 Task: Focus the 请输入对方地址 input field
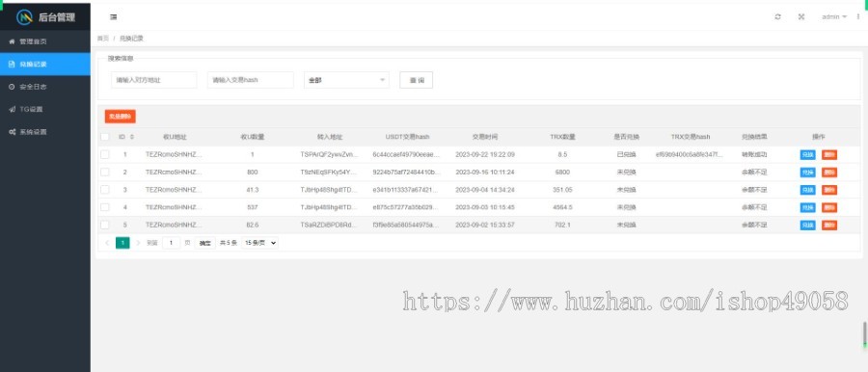154,80
